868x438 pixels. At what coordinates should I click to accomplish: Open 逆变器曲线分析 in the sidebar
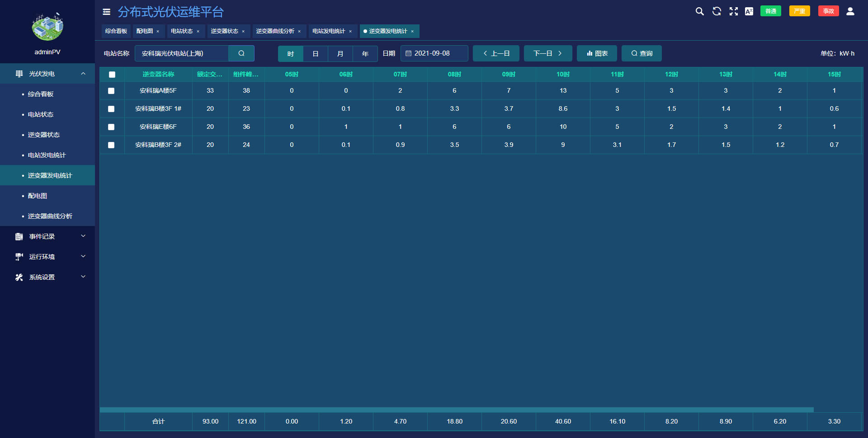50,216
